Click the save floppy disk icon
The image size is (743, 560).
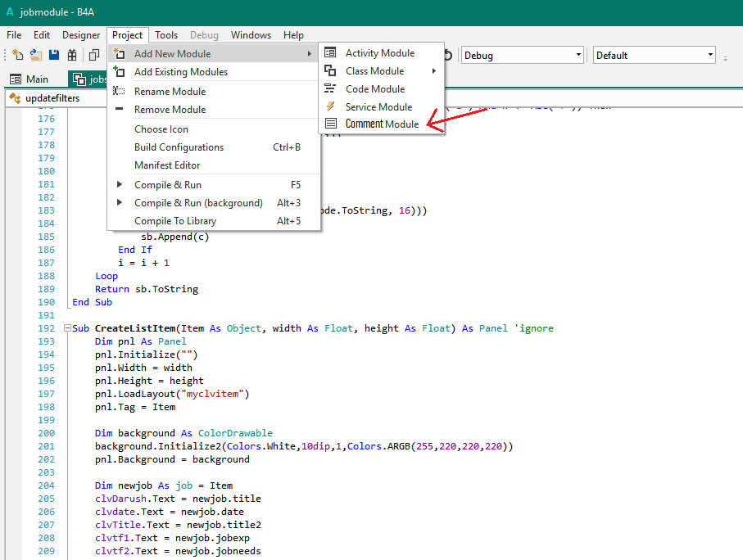pyautogui.click(x=54, y=55)
